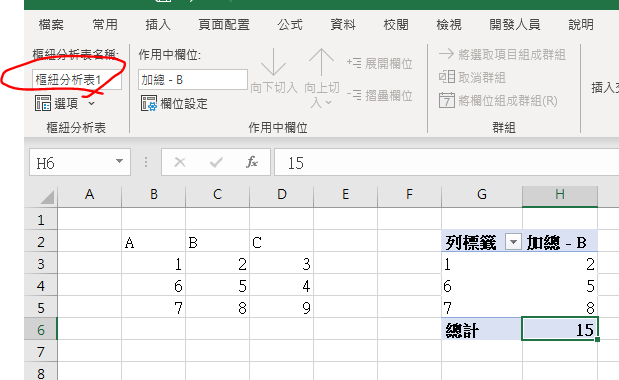Click cell C2 containing letter B
This screenshot has width=619, height=380.
pyautogui.click(x=218, y=241)
